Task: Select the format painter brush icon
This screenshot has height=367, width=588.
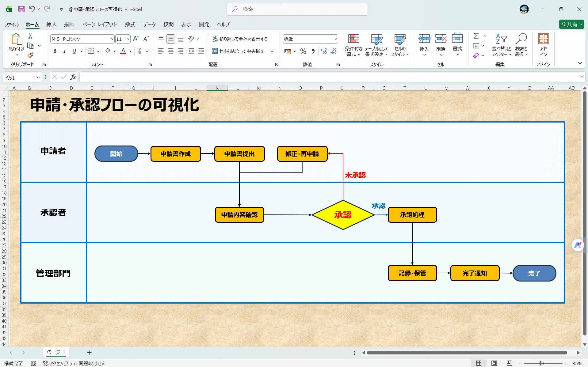Action: click(30, 55)
